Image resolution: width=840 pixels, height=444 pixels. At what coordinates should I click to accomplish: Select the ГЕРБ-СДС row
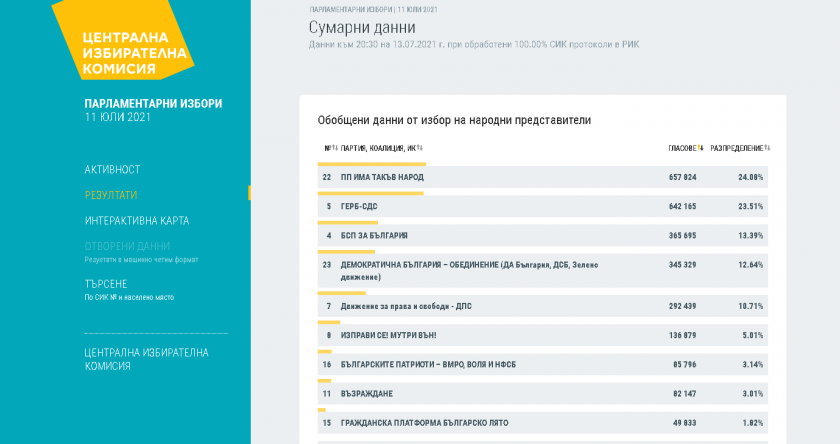(543, 206)
